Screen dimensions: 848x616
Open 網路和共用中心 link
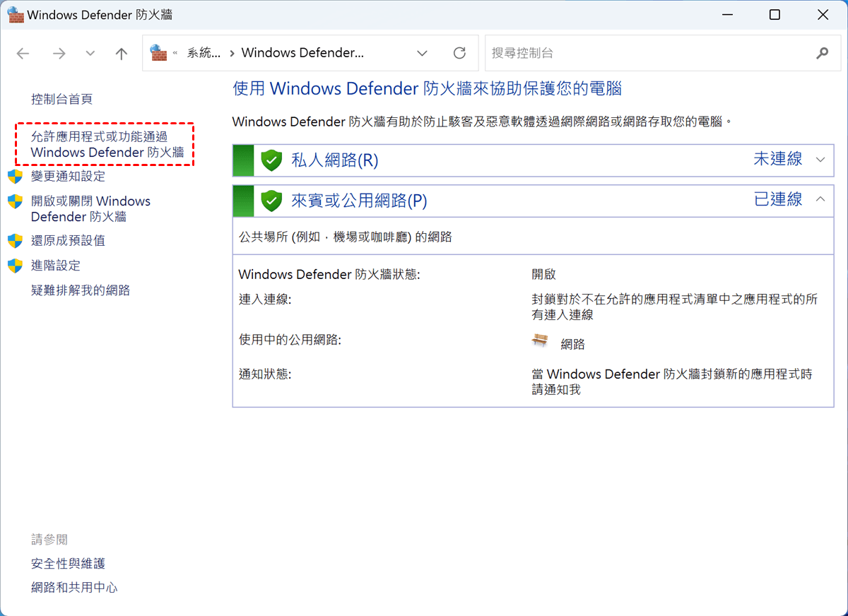pos(74,587)
